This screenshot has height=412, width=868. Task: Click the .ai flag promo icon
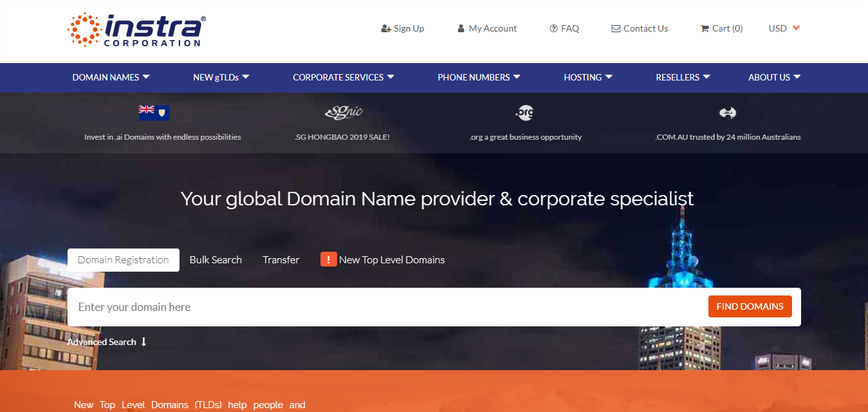(154, 113)
